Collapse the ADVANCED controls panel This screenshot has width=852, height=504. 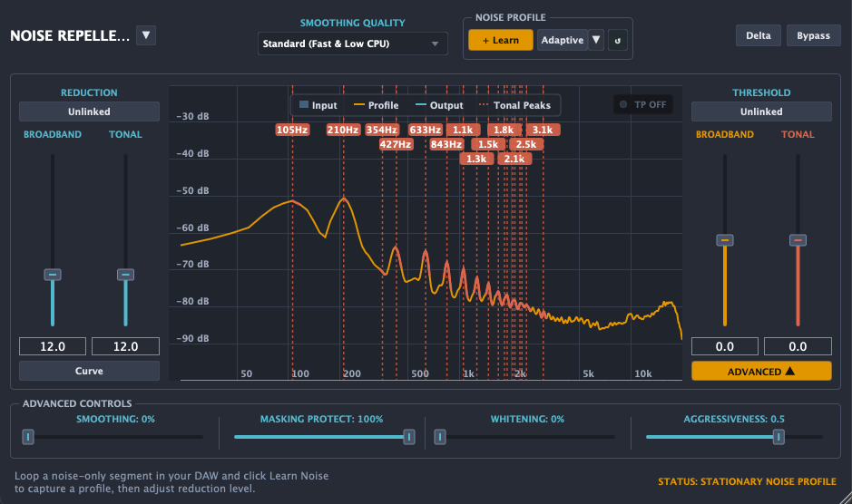(761, 371)
